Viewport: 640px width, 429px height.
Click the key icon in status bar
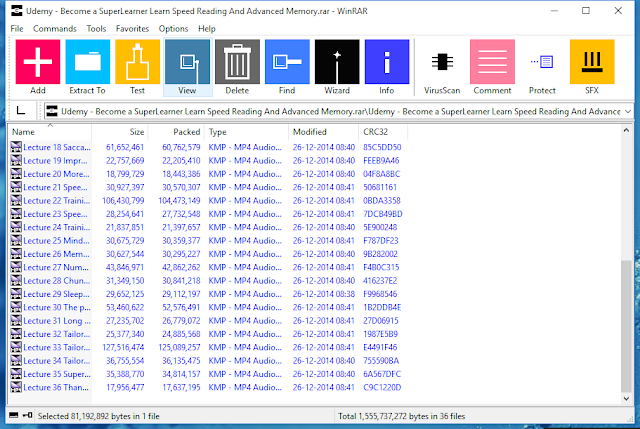click(x=28, y=416)
